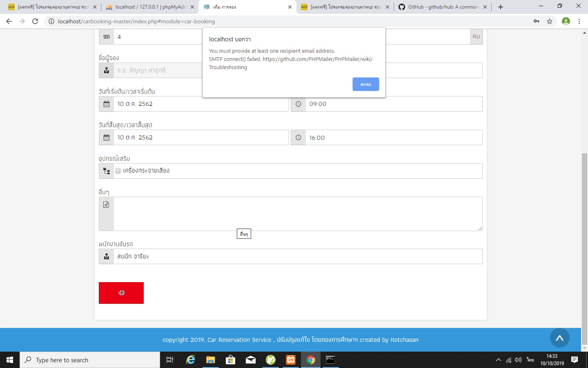This screenshot has height=368, width=588.
Task: Open Microsoft Store from the taskbar
Action: click(x=230, y=360)
